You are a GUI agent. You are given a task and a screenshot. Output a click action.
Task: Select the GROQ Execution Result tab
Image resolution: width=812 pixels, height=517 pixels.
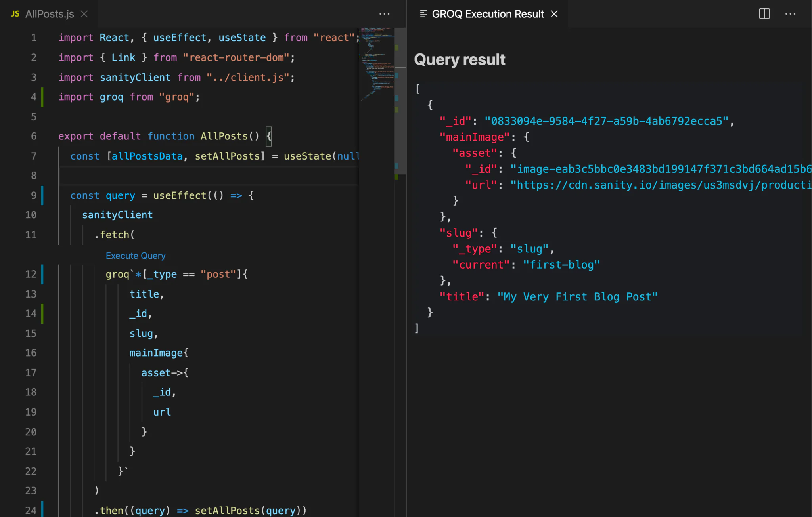click(x=488, y=14)
